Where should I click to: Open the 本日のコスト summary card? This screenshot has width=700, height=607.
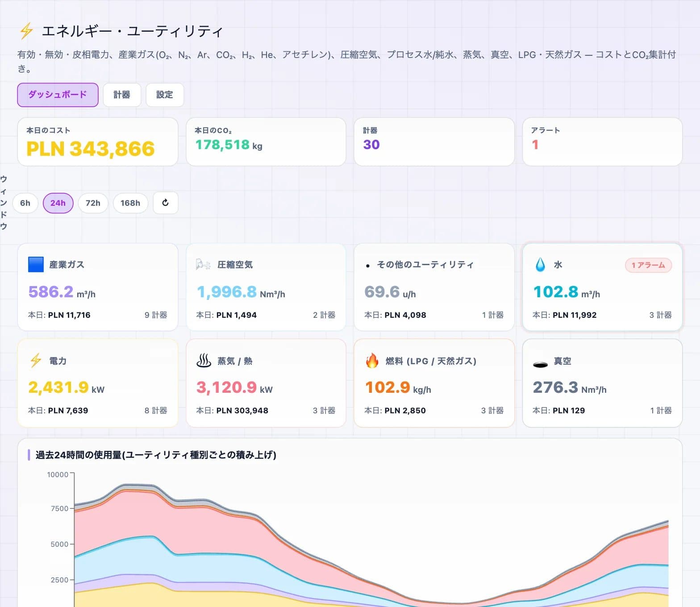98,142
